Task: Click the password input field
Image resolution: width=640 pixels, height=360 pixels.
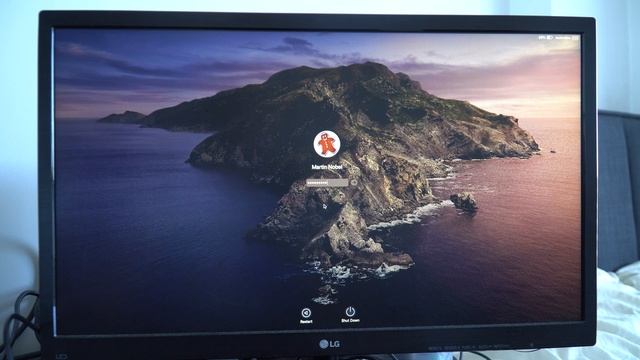Action: 327,182
